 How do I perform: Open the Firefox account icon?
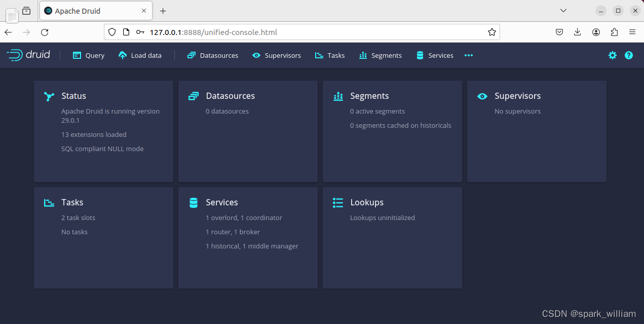pyautogui.click(x=596, y=32)
